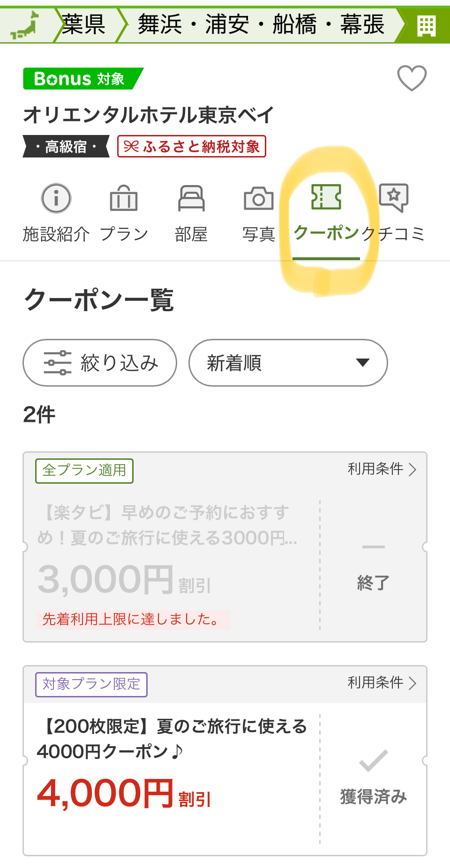Open 利用条件 for the 3,000円 coupon
450x868 pixels.
[382, 469]
